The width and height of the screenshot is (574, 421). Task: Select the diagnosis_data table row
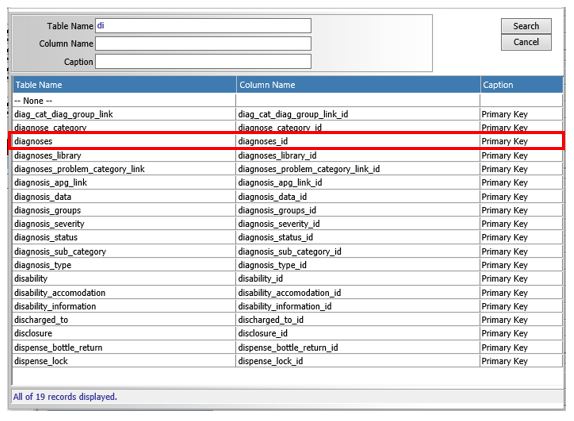pyautogui.click(x=288, y=197)
